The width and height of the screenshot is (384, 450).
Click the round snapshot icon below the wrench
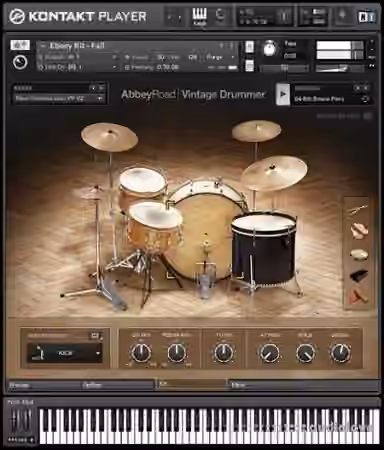pos(20,62)
